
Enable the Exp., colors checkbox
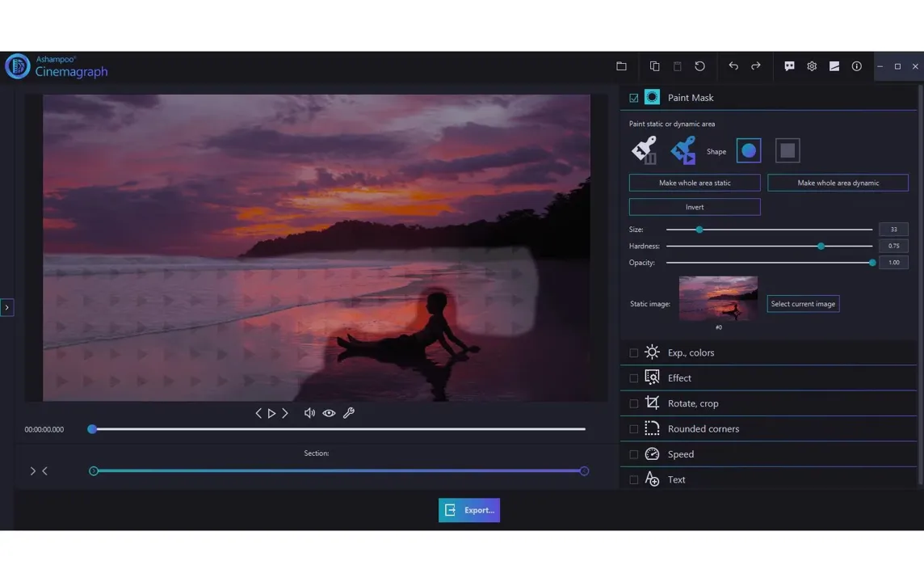tap(633, 352)
